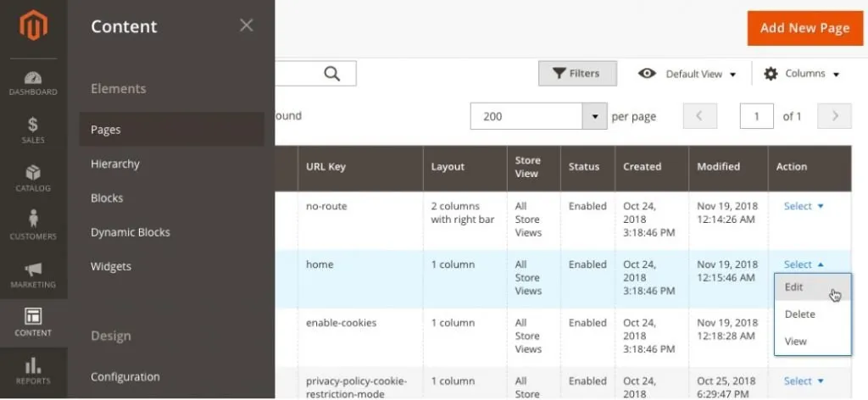Open Pages in Content menu
Screen dimensions: 868x400
171,130
